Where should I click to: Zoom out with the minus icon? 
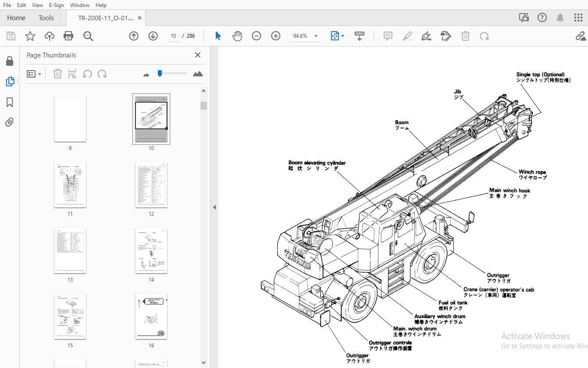tap(257, 36)
